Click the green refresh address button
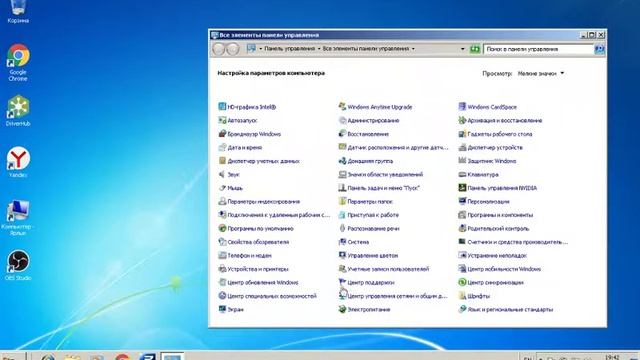640x360 pixels. coord(474,49)
